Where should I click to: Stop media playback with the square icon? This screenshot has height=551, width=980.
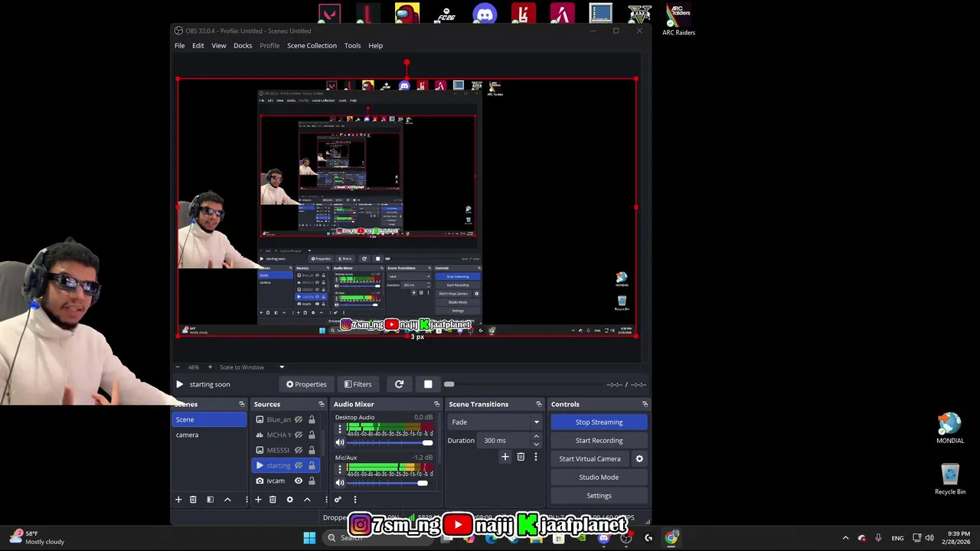coord(428,384)
